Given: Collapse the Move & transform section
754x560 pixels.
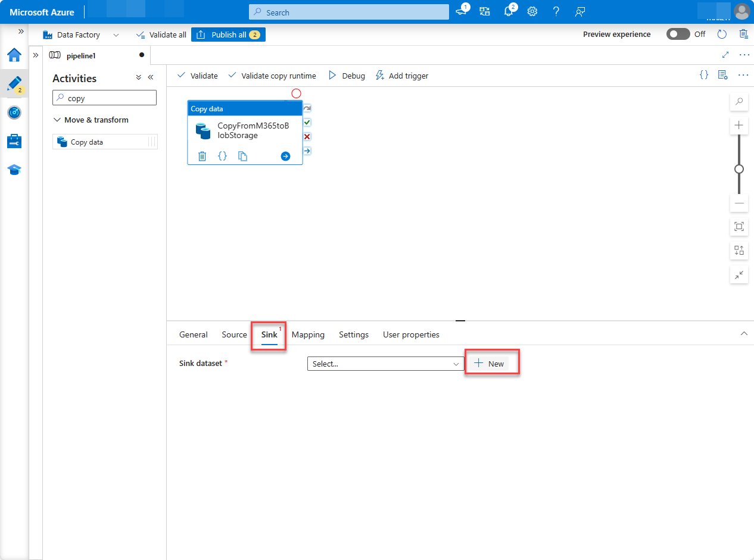Looking at the screenshot, I should click(57, 120).
